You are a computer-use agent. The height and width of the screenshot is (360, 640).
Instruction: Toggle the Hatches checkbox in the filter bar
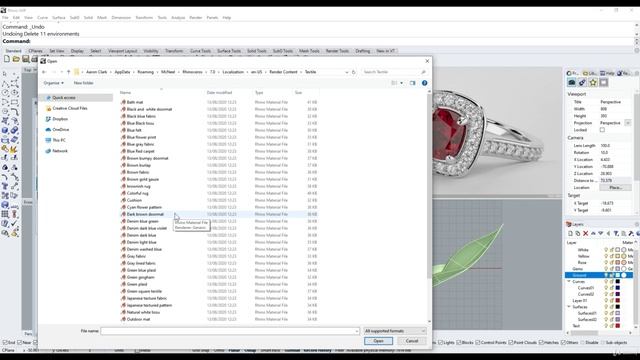pos(542,342)
